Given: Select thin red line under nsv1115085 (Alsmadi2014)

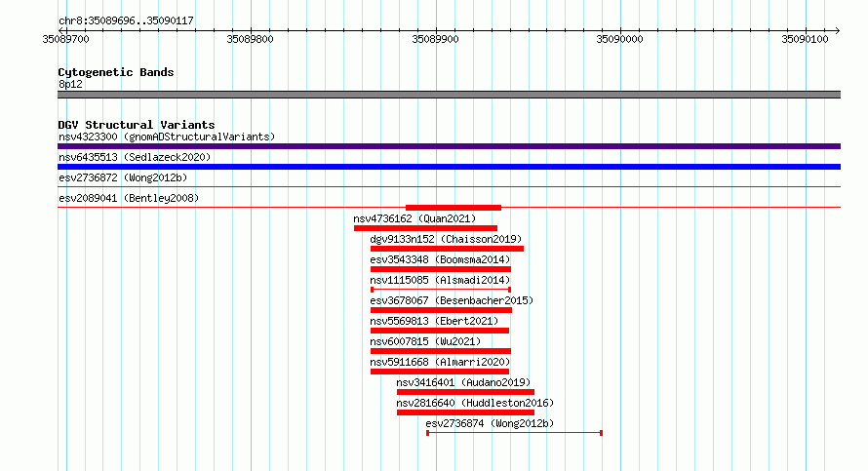Looking at the screenshot, I should click(441, 290).
